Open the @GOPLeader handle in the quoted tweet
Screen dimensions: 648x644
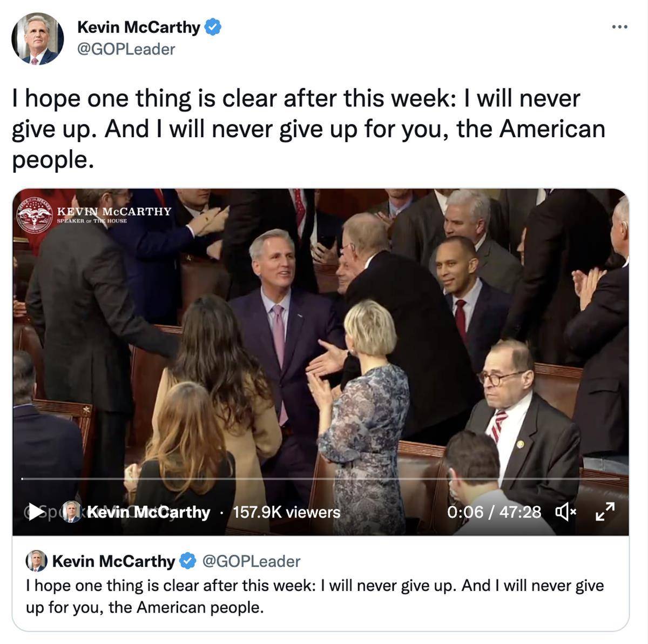251,561
